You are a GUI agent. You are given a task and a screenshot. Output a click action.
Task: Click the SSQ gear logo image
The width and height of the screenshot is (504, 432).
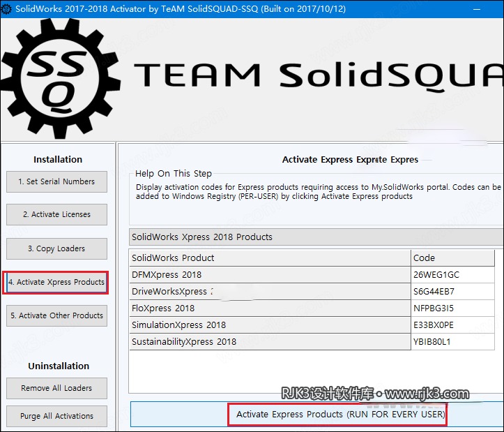[x=60, y=79]
